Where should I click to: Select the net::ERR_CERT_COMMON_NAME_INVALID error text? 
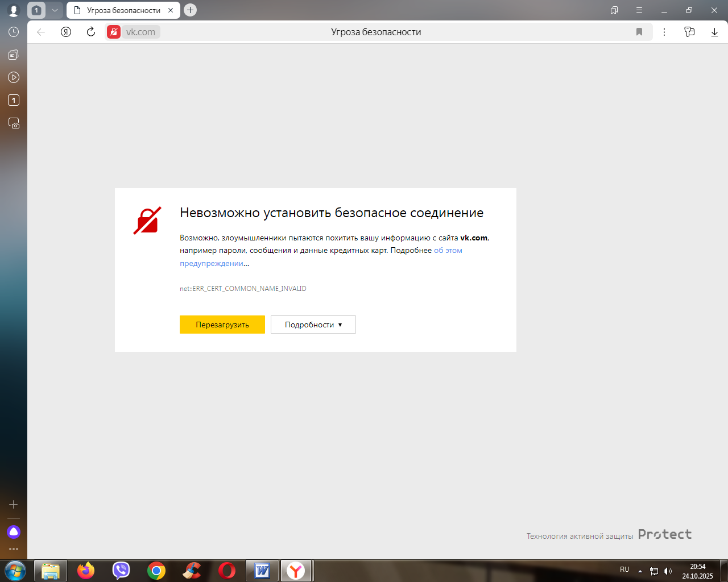243,289
